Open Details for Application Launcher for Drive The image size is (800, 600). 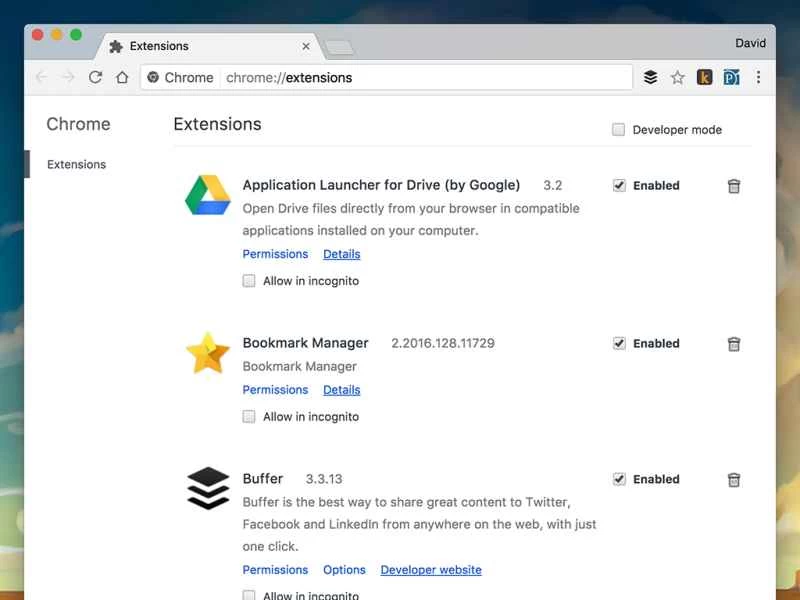tap(341, 253)
